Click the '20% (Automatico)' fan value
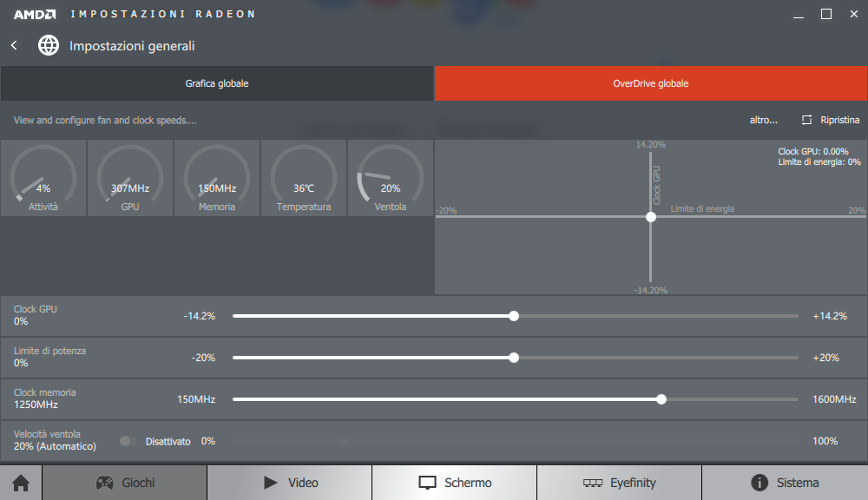The height and width of the screenshot is (500, 868). [55, 446]
